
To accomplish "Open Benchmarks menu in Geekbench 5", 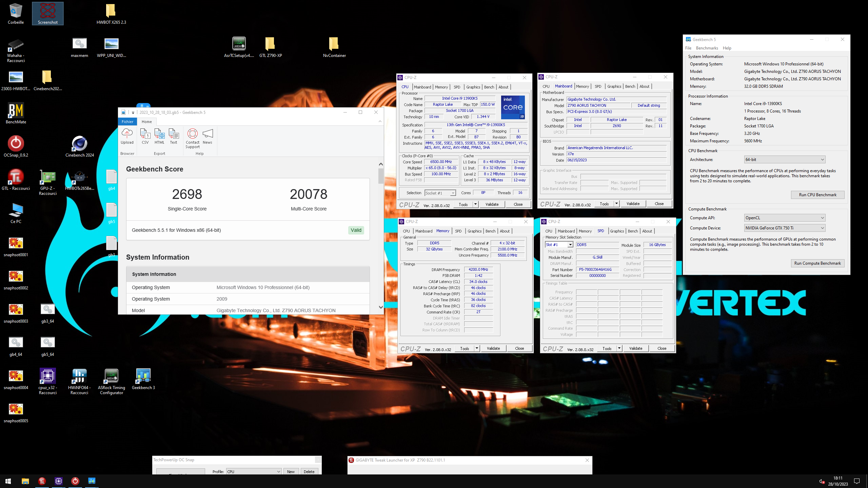I will [x=707, y=48].
